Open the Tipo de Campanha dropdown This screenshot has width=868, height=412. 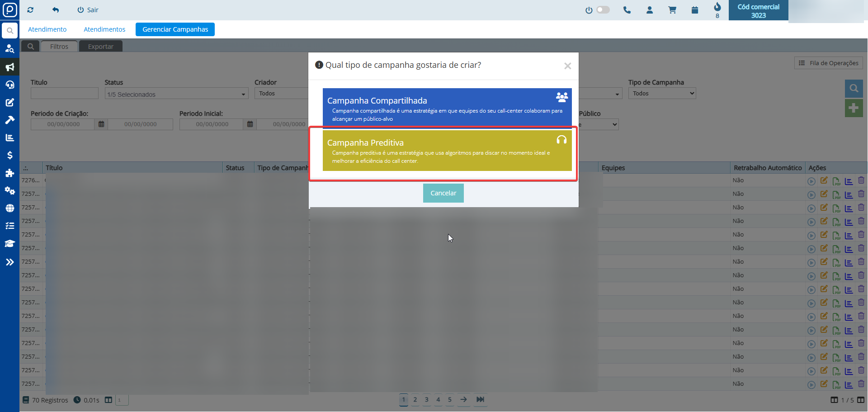(x=662, y=94)
